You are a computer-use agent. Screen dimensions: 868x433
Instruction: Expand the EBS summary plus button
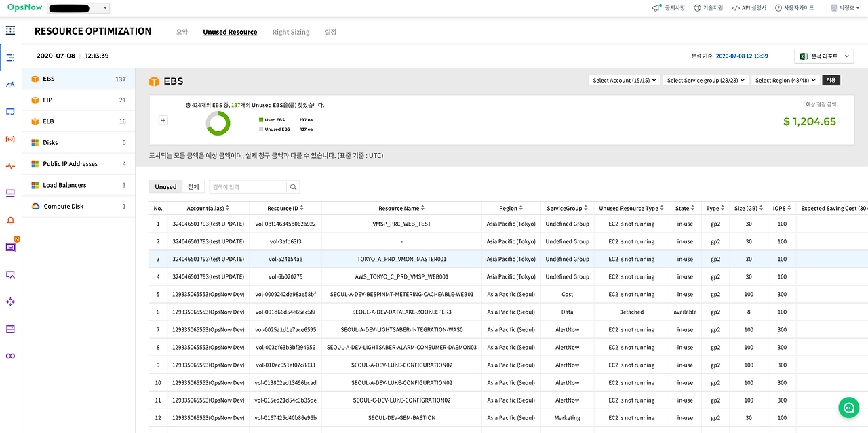click(163, 120)
